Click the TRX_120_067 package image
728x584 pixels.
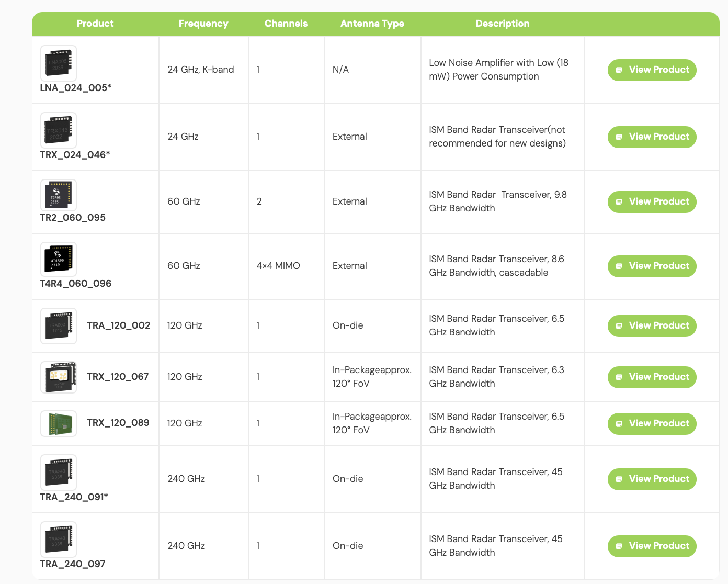pos(59,377)
